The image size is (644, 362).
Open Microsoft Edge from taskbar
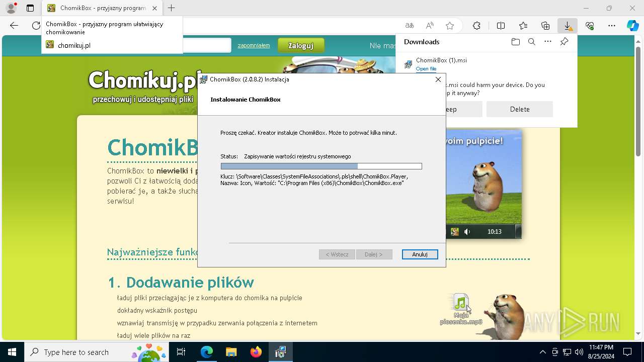[207, 352]
